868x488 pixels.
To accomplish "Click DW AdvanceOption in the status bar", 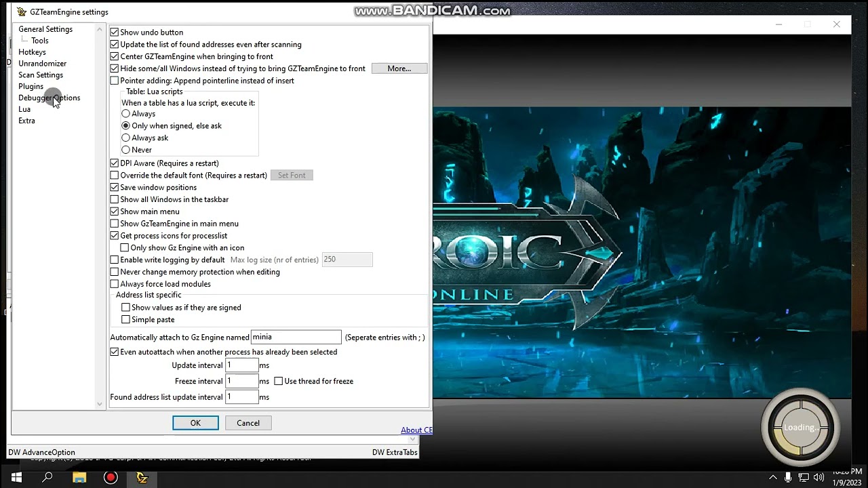I will (x=41, y=452).
